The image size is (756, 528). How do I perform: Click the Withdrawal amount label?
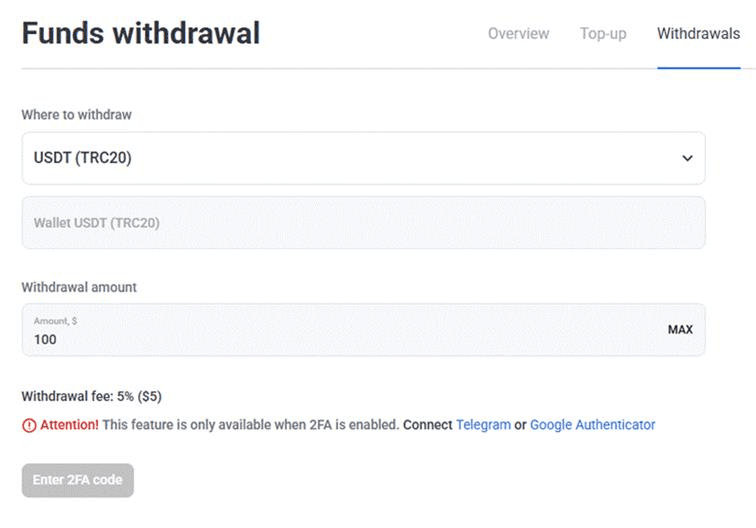[x=79, y=287]
